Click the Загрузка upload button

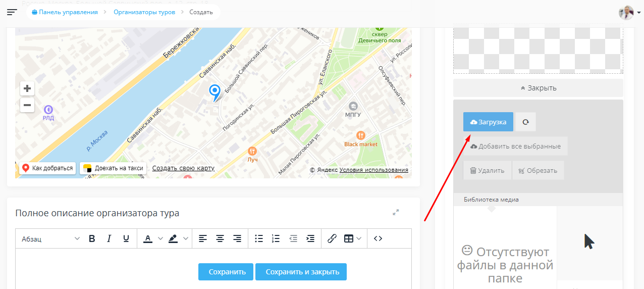(x=488, y=122)
